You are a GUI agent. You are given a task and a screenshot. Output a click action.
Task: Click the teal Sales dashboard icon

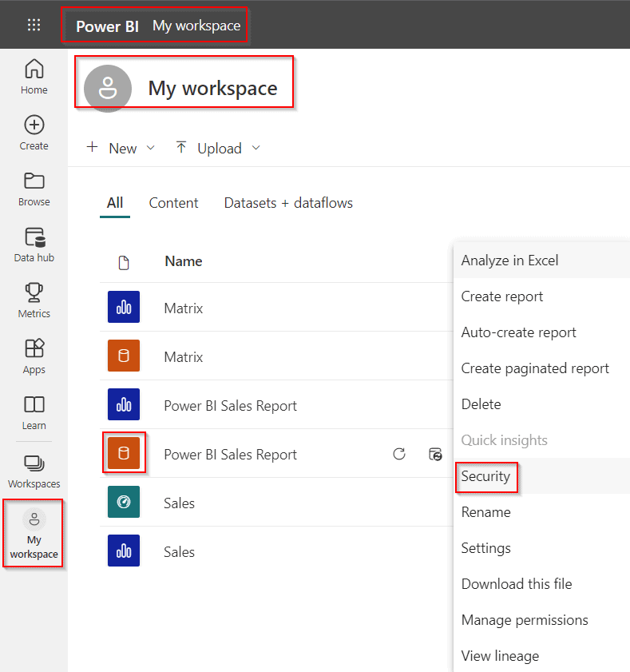[x=123, y=502]
